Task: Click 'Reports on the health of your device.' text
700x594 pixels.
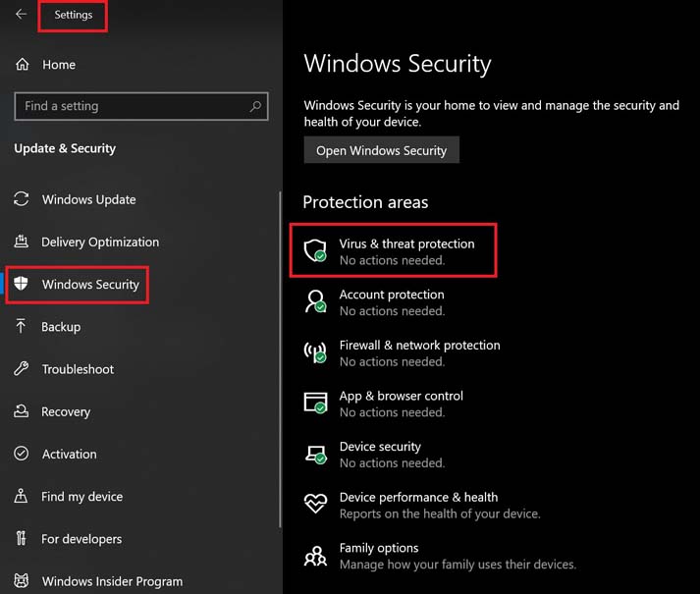Action: [x=440, y=513]
